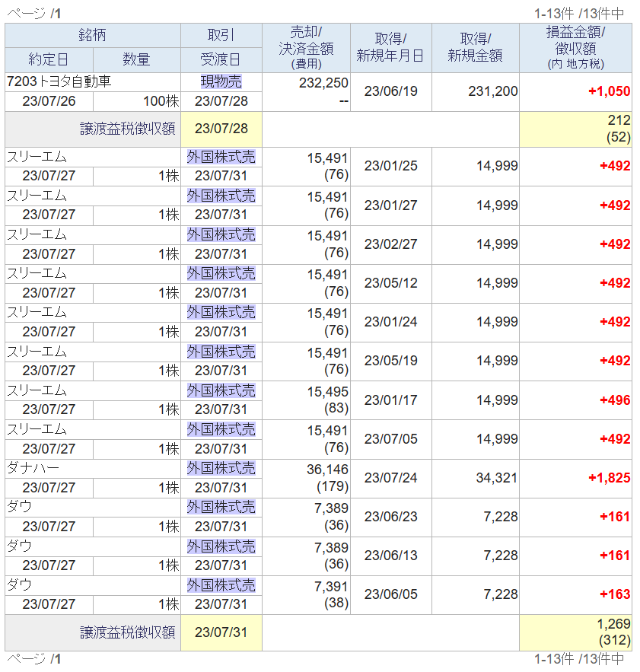Click 外国株式売 in the ダナハー row

pyautogui.click(x=221, y=469)
